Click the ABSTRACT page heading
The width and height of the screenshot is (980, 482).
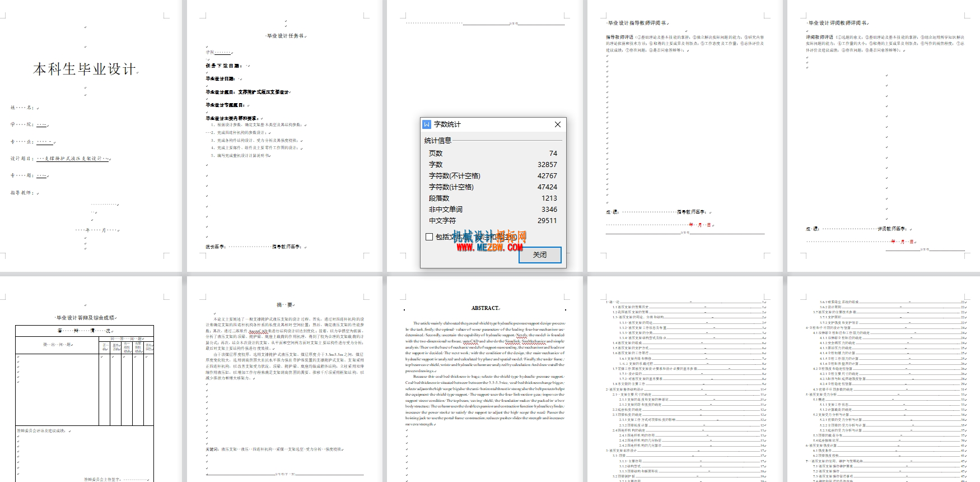point(486,308)
